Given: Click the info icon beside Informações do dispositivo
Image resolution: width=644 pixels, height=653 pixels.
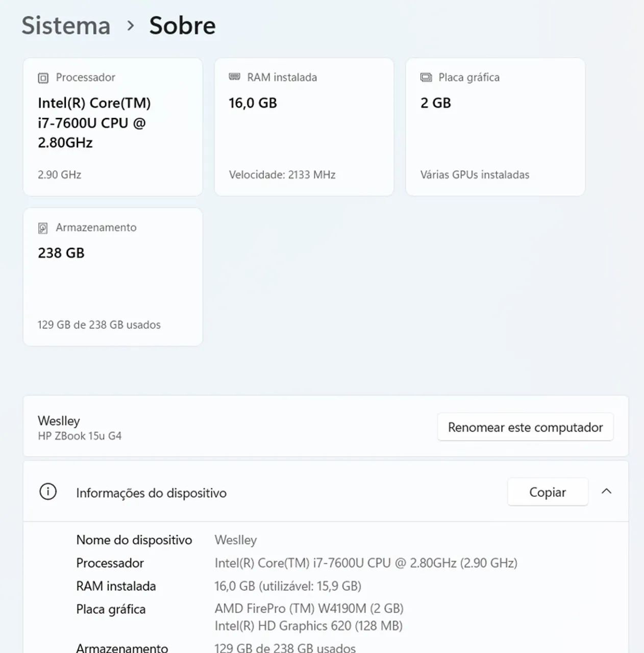Looking at the screenshot, I should 48,492.
